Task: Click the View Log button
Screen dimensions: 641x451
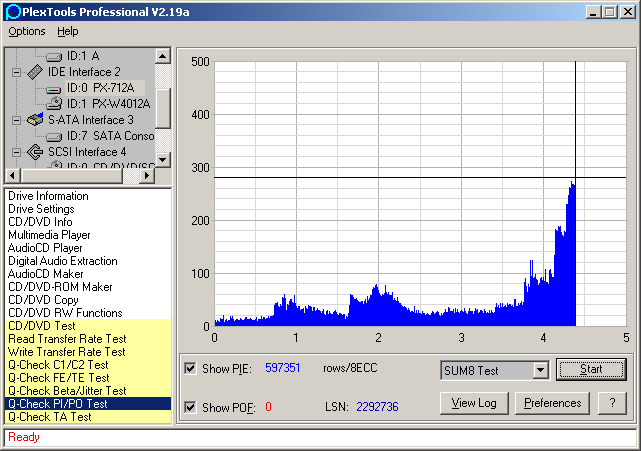Action: tap(474, 403)
